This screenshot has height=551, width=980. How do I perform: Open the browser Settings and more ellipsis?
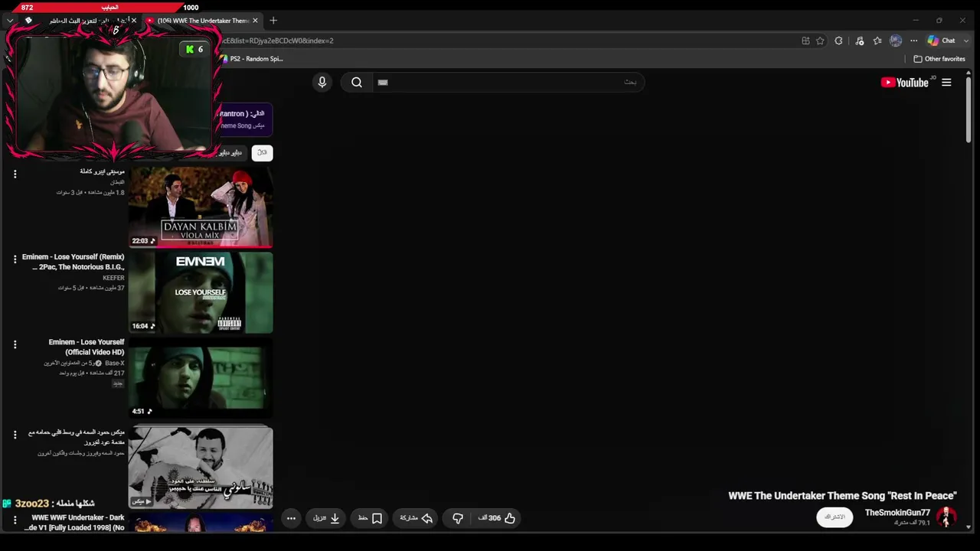(913, 41)
